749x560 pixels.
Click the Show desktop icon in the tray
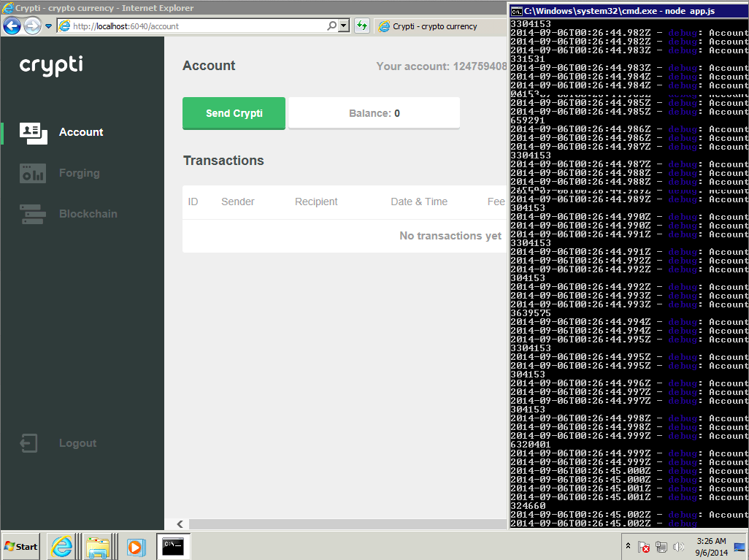pyautogui.click(x=740, y=547)
